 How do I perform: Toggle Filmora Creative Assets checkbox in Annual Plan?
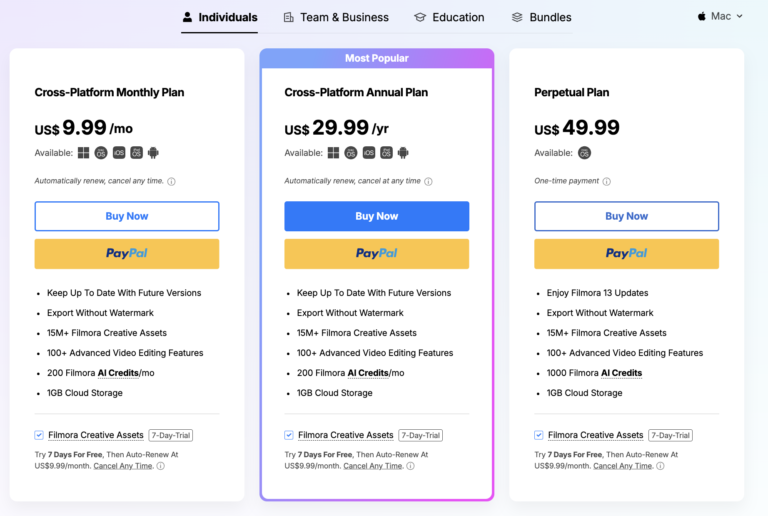coord(289,435)
